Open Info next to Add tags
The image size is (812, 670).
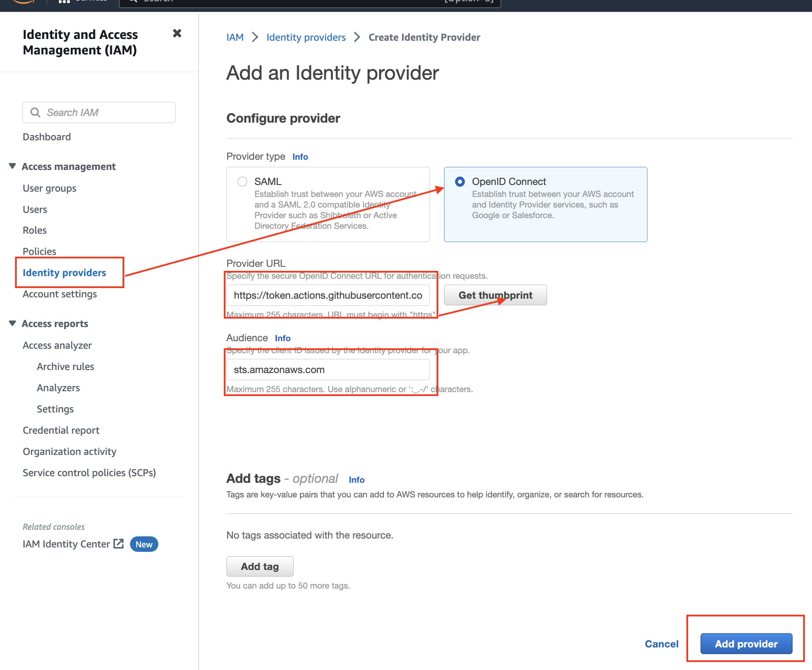[x=356, y=480]
